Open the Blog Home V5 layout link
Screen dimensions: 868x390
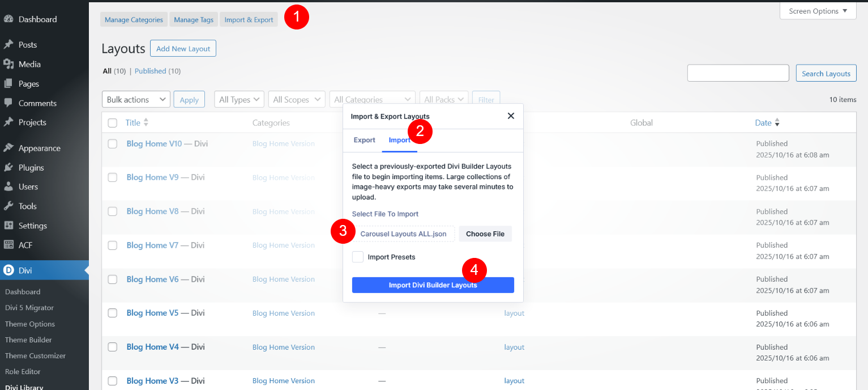click(x=151, y=313)
